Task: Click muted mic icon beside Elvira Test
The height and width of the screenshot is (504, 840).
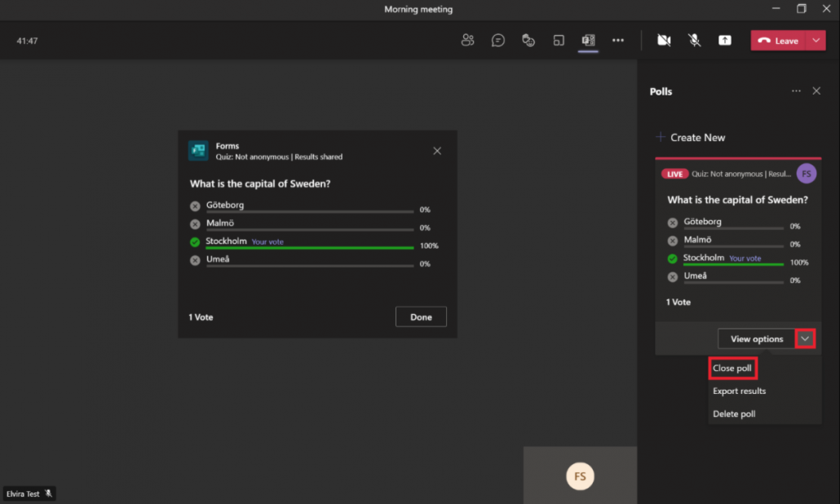Action: click(48, 494)
